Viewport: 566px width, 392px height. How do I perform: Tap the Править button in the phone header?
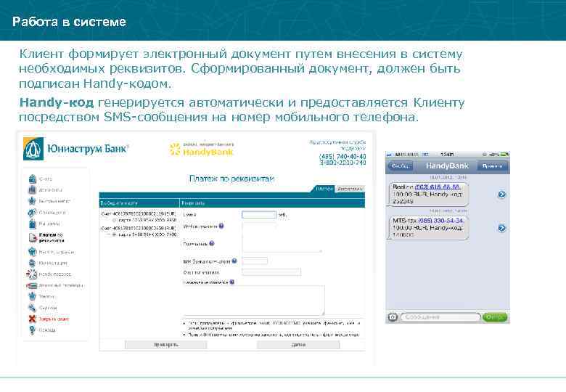pos(493,166)
